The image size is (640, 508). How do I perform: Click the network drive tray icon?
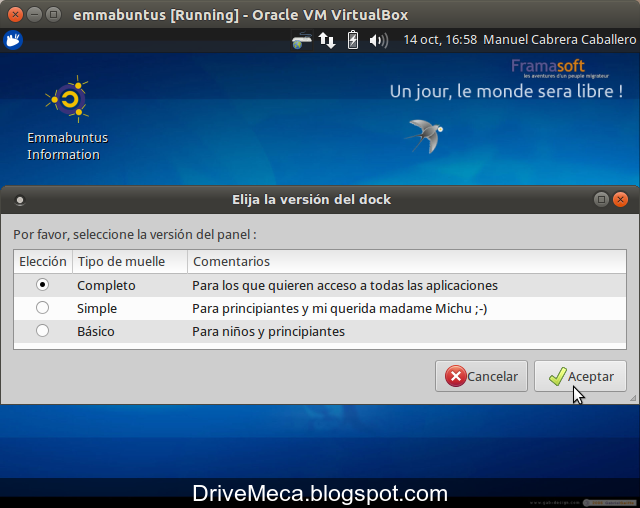coord(302,40)
